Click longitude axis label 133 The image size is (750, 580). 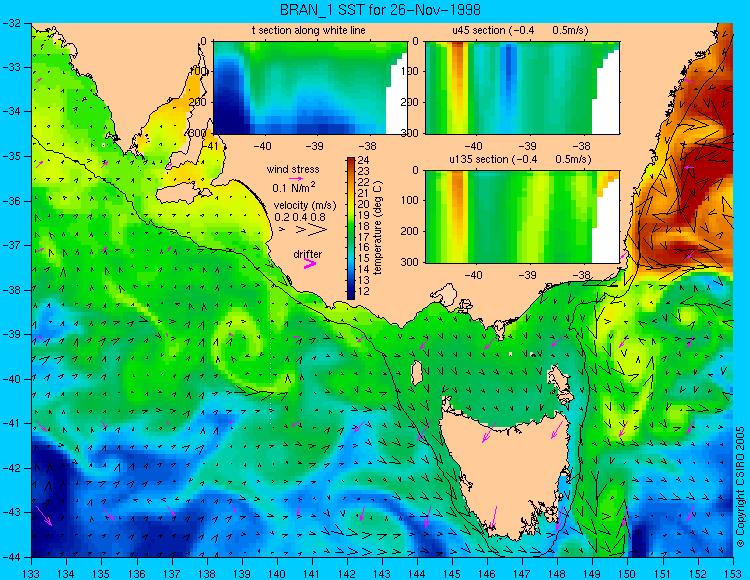click(31, 573)
